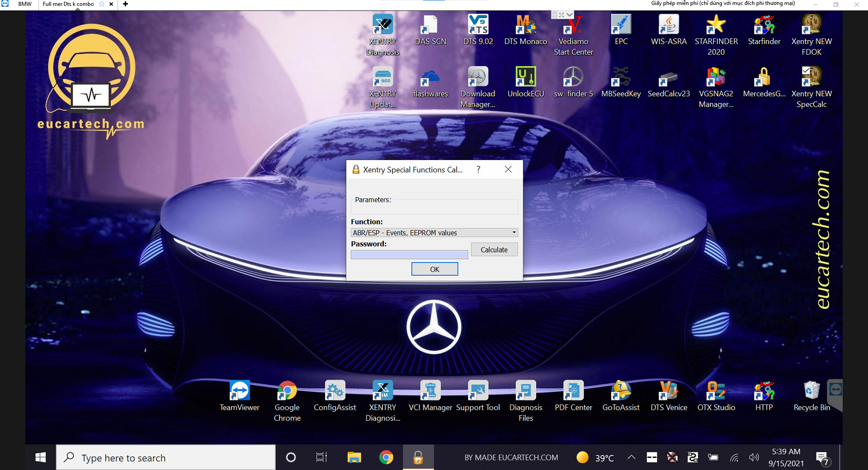Open OTX Studio shortcut

click(716, 396)
